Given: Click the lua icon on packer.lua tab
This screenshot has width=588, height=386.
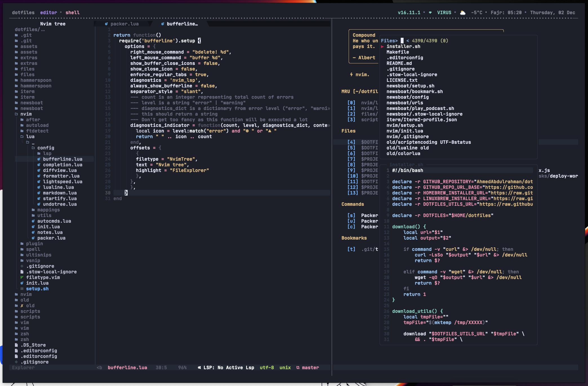Looking at the screenshot, I should point(106,24).
